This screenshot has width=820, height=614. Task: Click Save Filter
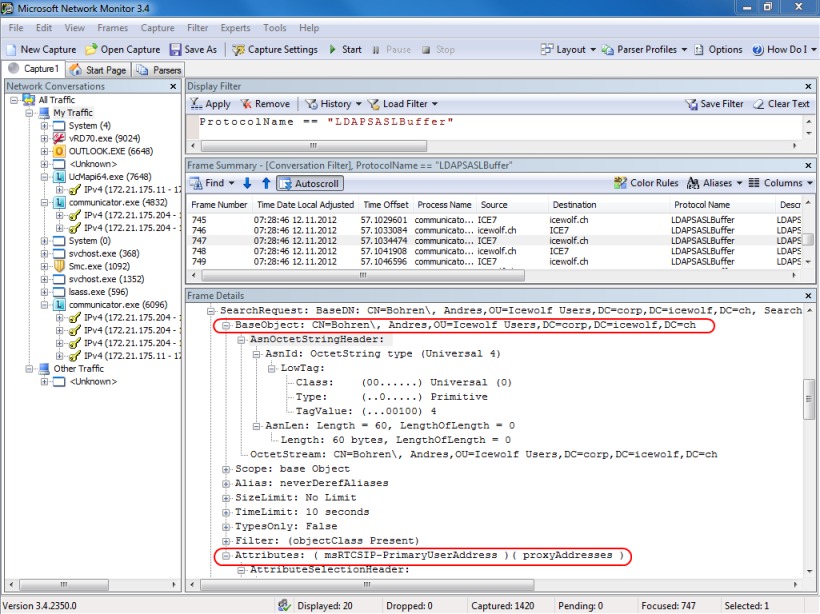[x=714, y=104]
